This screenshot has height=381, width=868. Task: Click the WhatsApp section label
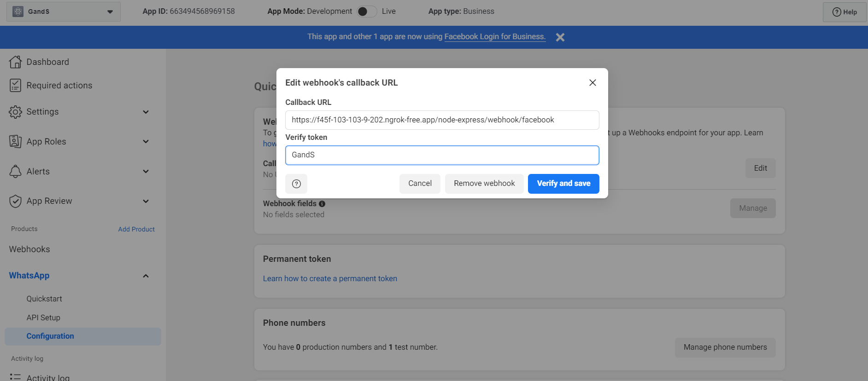click(x=29, y=276)
